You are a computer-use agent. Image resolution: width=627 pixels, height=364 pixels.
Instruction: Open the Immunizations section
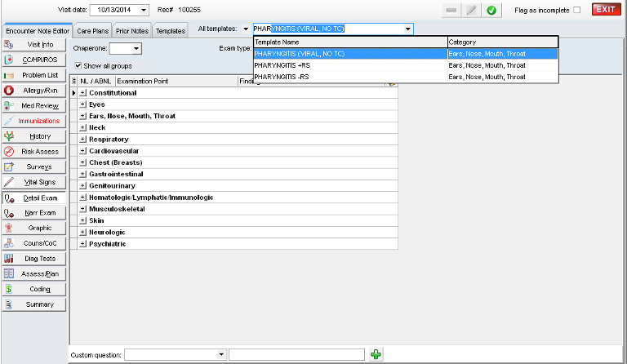pyautogui.click(x=34, y=121)
